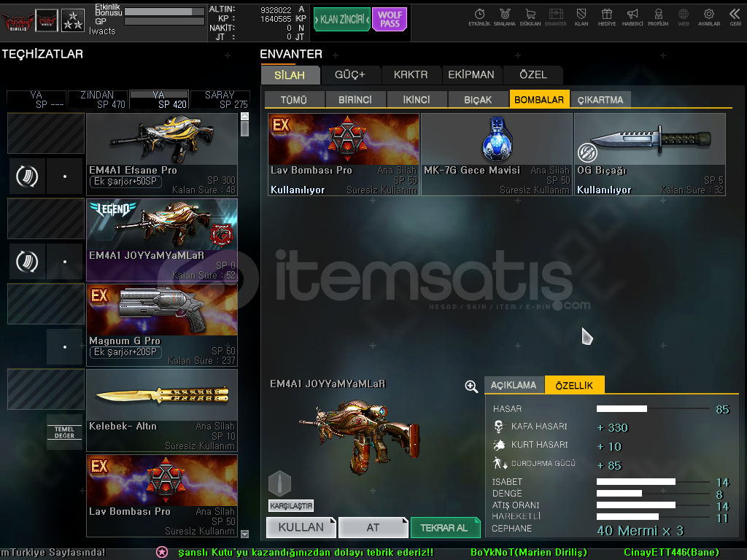Open the Haberci megaphone icon

coord(632,17)
